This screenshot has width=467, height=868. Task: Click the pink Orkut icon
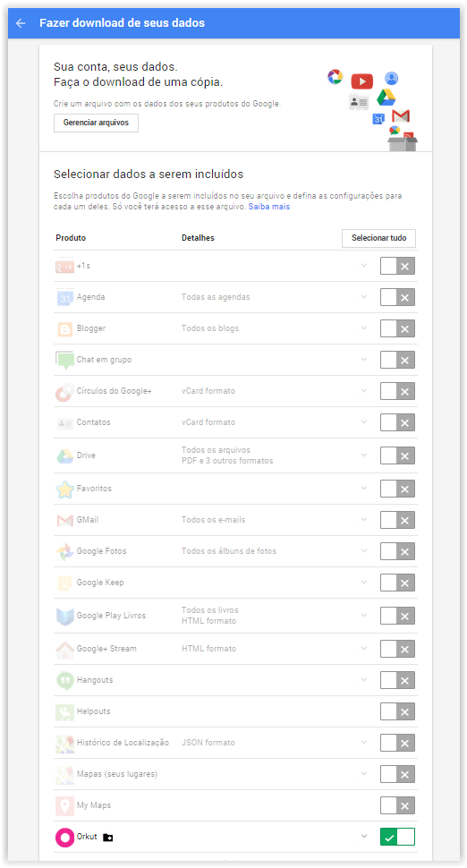[64, 838]
